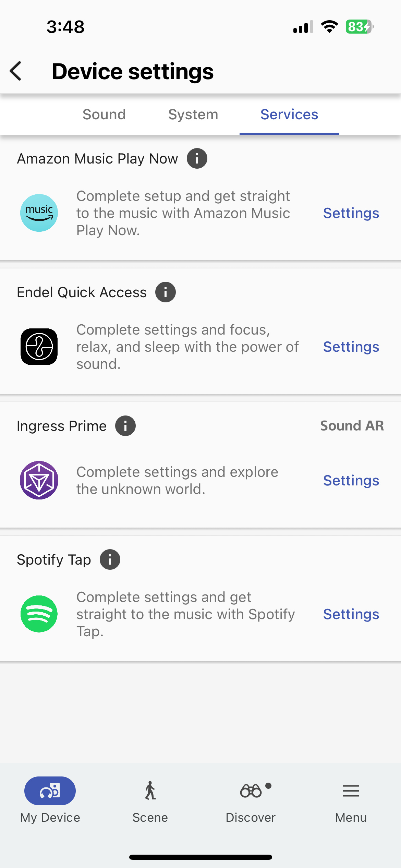
Task: Switch to the System tab
Action: 193,114
